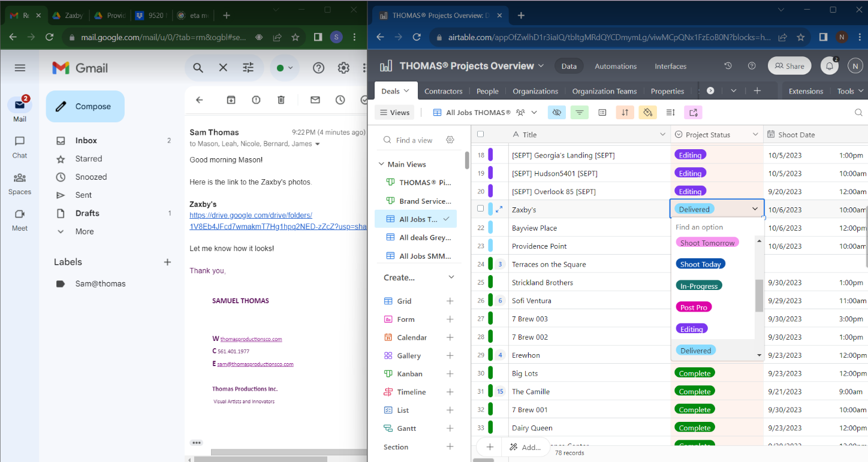Viewport: 868px width, 462px height.
Task: Open the row height icon in Airtable
Action: click(x=671, y=112)
